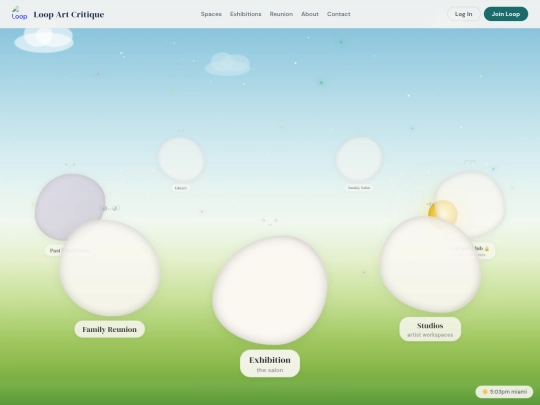Navigate to the Contact page

[339, 14]
